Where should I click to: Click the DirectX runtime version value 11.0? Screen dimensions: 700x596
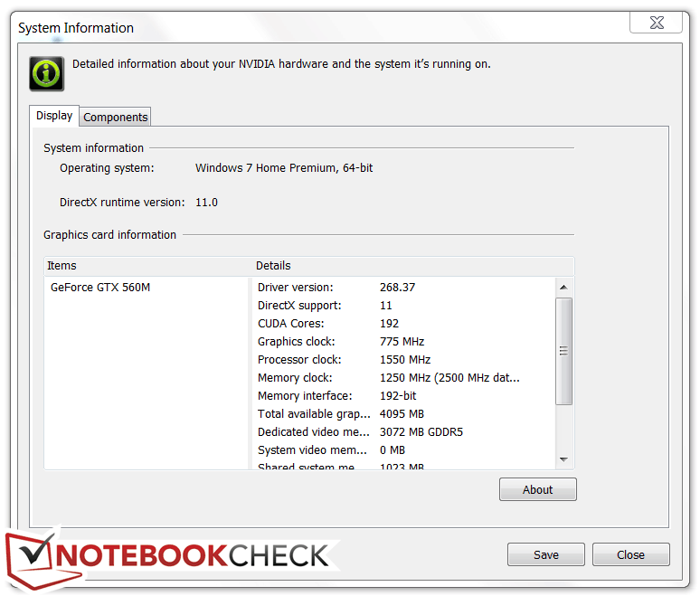click(x=206, y=203)
